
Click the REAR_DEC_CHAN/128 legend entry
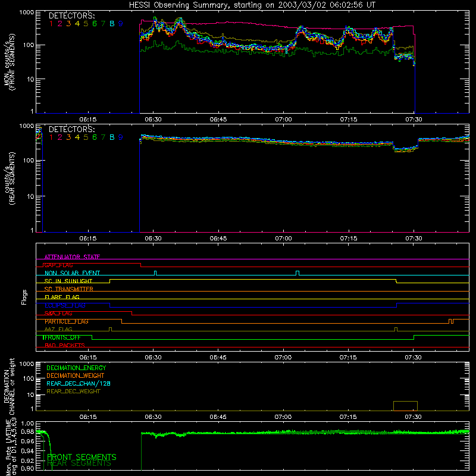(79, 383)
